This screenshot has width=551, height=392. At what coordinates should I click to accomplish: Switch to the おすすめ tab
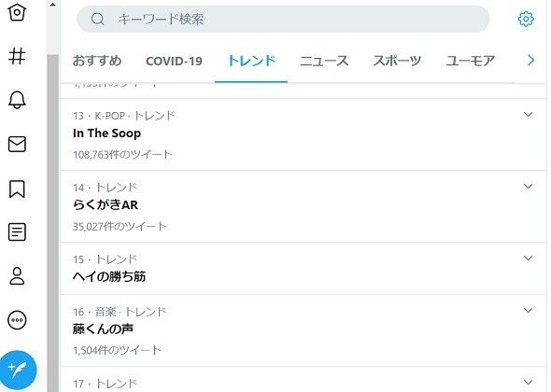tap(97, 61)
